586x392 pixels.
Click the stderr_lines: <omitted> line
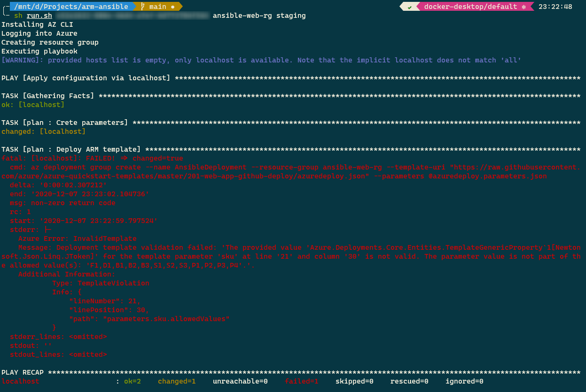coord(58,337)
